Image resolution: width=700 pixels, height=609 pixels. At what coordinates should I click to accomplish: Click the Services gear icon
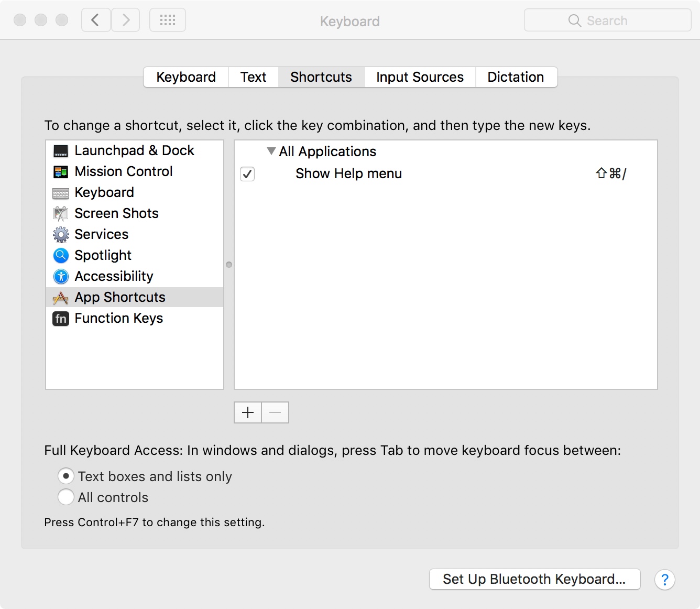tap(61, 234)
